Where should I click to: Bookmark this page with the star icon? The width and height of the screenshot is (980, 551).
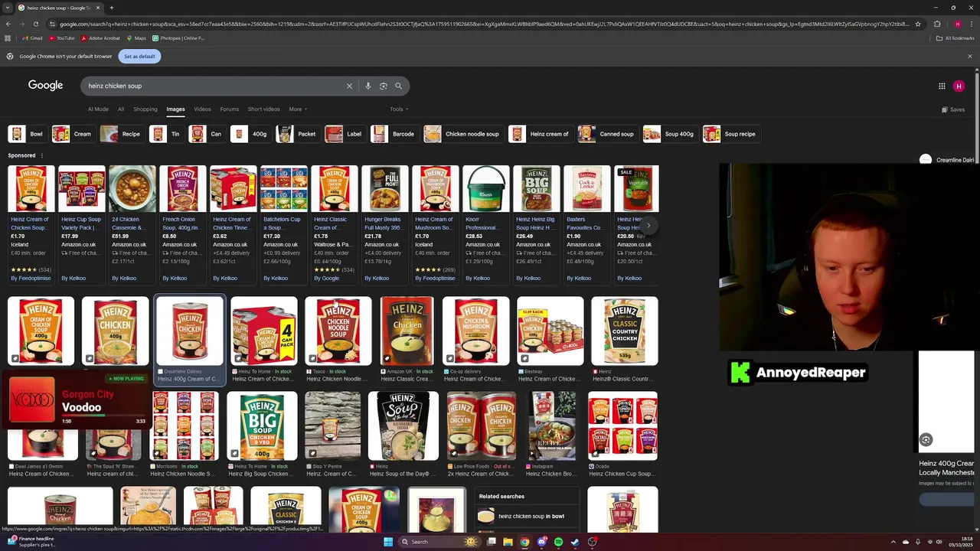tap(918, 24)
